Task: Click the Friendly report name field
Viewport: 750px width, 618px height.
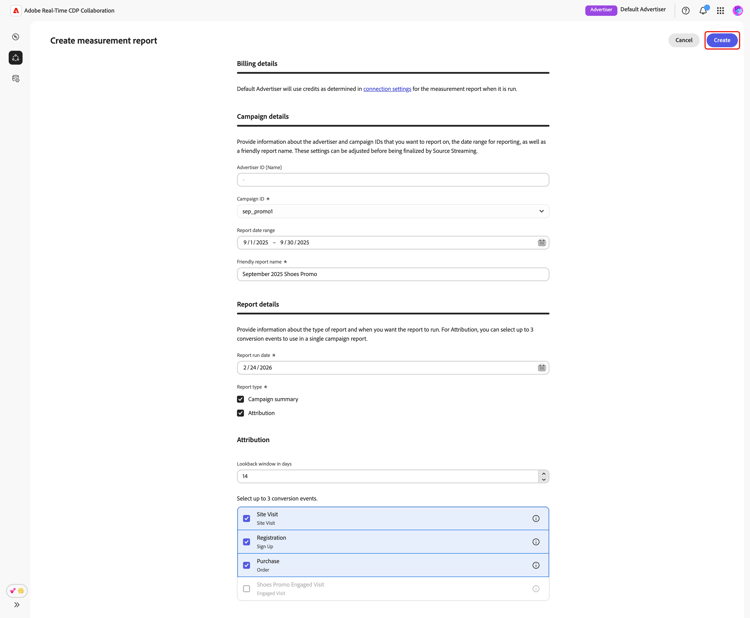Action: [x=393, y=274]
